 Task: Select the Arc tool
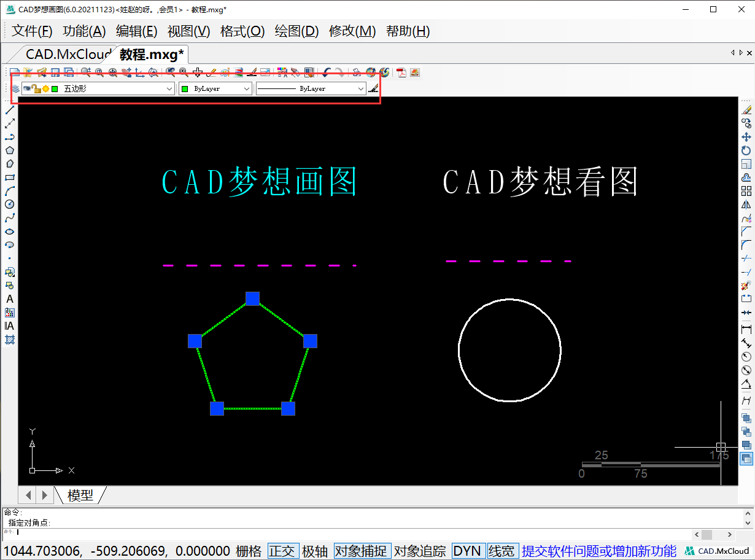point(10,191)
